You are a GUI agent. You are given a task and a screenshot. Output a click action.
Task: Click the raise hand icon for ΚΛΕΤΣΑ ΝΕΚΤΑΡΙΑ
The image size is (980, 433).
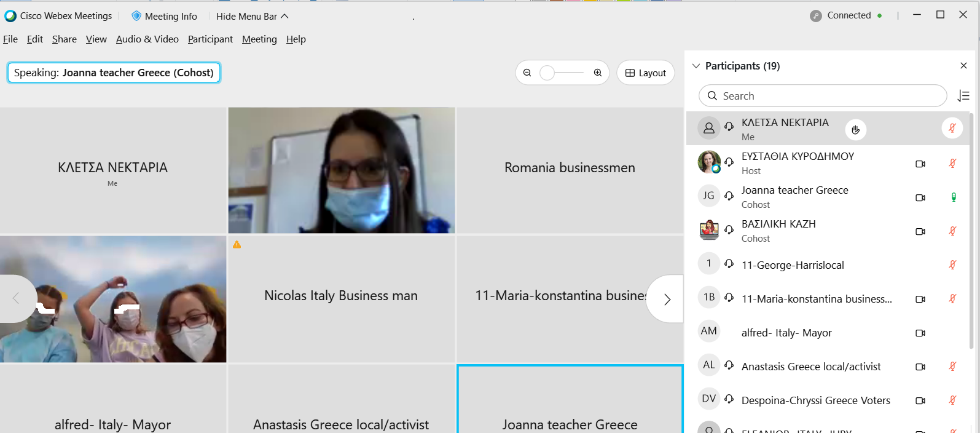(x=855, y=130)
